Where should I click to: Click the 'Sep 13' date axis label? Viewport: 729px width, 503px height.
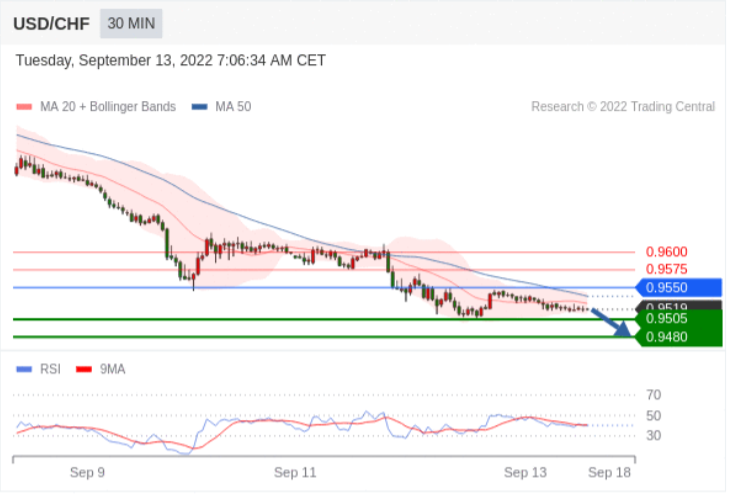(x=525, y=473)
